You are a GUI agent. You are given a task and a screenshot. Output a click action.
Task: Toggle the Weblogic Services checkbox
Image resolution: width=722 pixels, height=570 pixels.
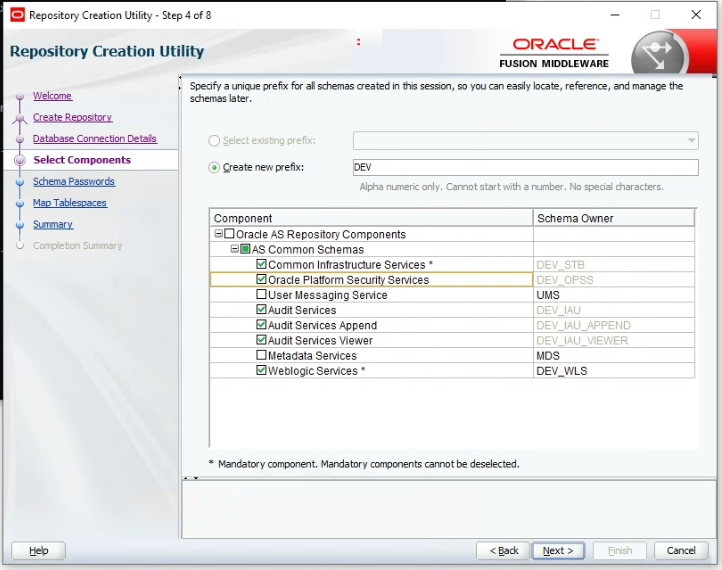pos(261,371)
